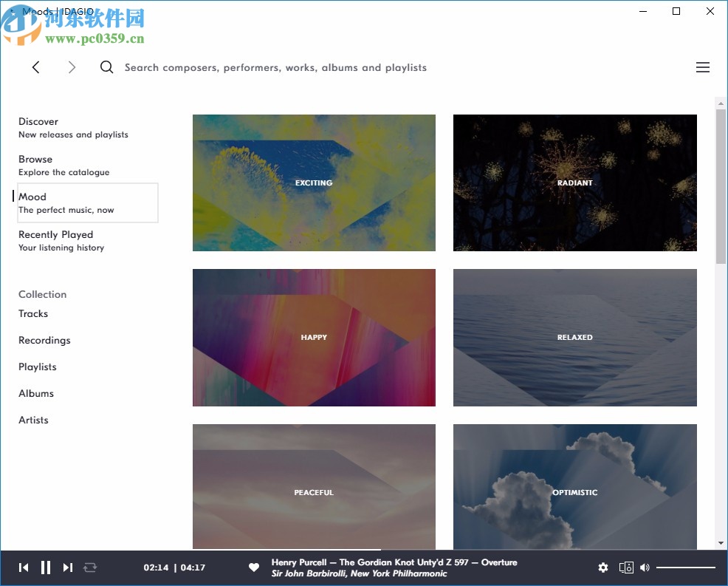Skip to the next track
The height and width of the screenshot is (586, 728).
68,567
